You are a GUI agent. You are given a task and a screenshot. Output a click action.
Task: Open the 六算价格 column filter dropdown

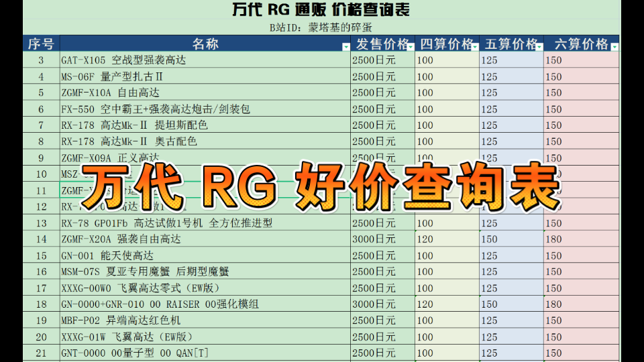614,47
